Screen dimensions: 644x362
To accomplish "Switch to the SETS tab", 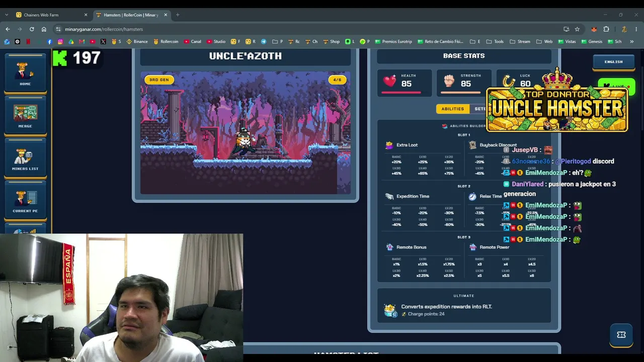I will pyautogui.click(x=480, y=109).
